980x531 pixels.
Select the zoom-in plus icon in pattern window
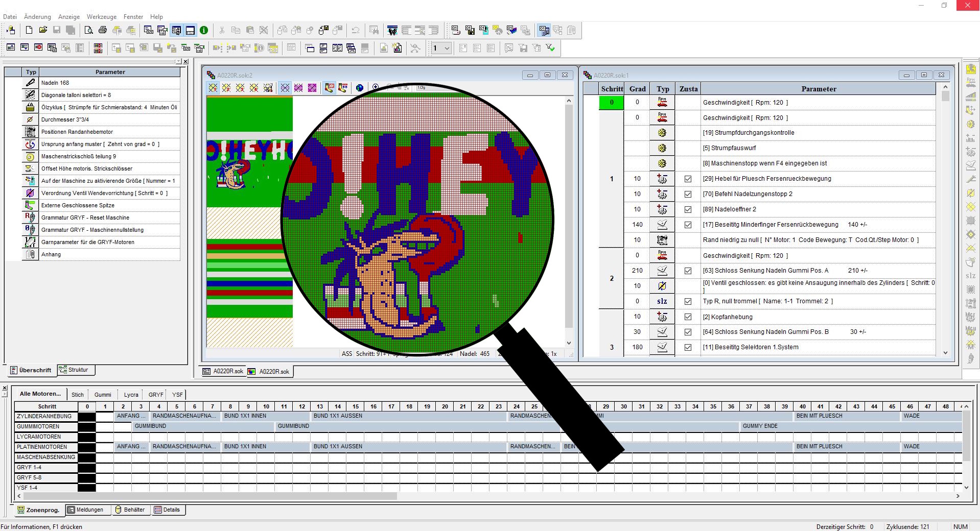point(376,87)
